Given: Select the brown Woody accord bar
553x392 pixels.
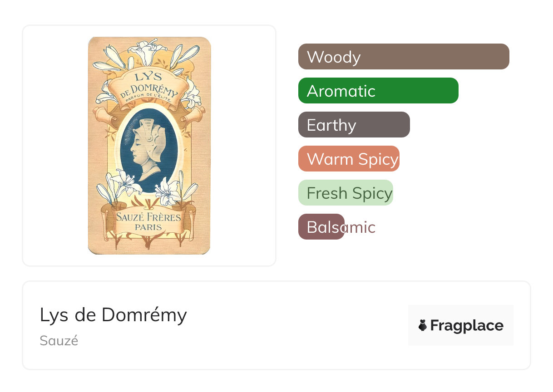Looking at the screenshot, I should pyautogui.click(x=403, y=57).
